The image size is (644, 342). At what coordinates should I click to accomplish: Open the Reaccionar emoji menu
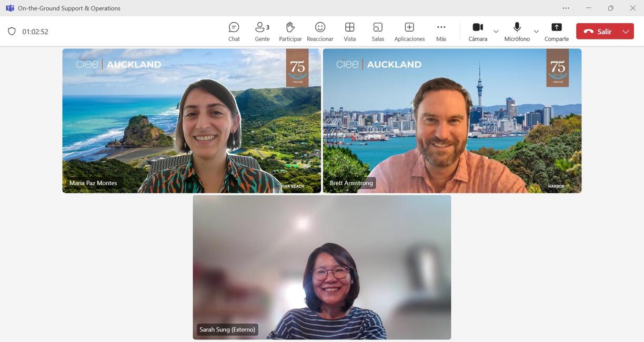(320, 32)
